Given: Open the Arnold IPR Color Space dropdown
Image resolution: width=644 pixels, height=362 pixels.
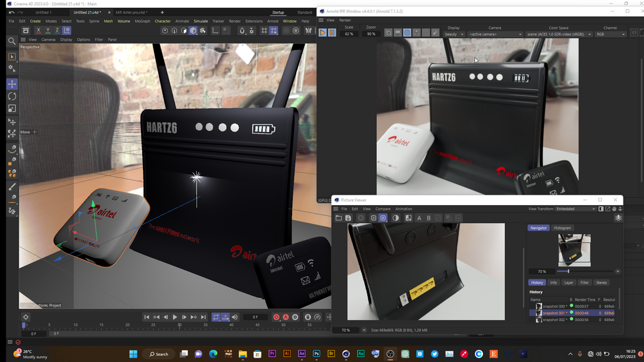Looking at the screenshot, I should click(559, 34).
